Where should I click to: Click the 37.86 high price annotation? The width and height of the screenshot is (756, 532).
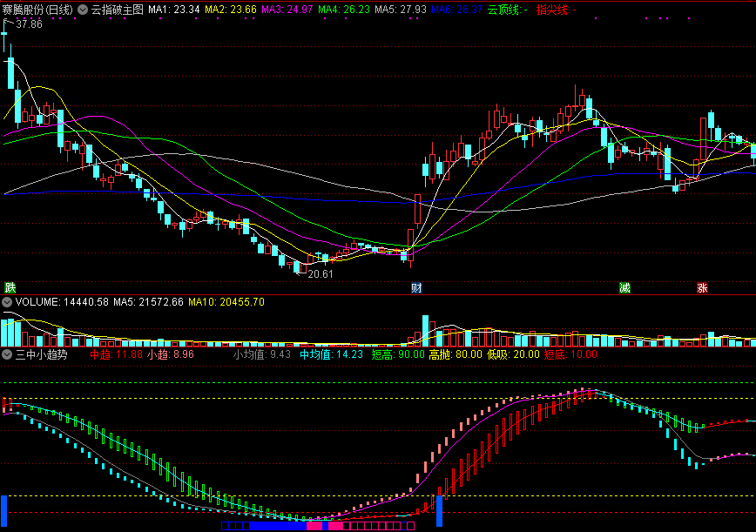coord(29,24)
